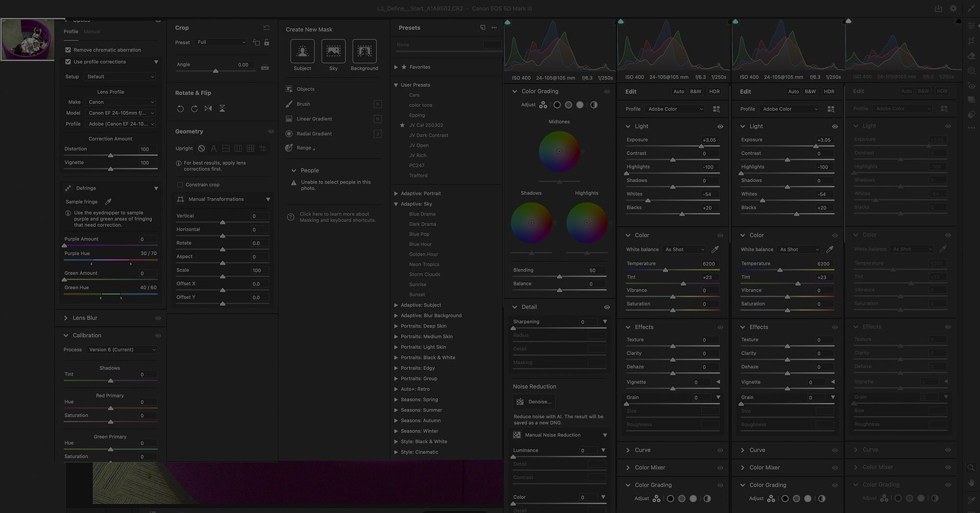Pick the White Balance eyedropper

click(x=715, y=249)
